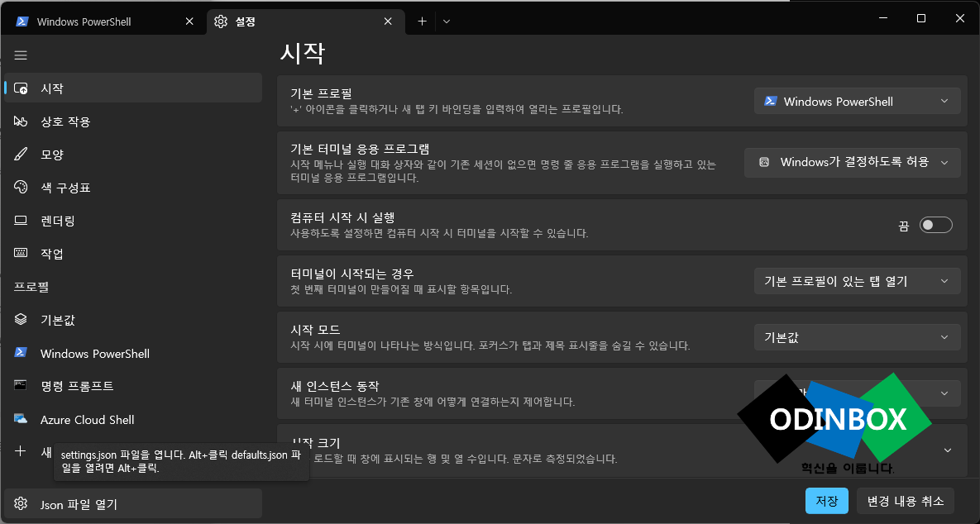
Task: Open 기본값 profile settings
Action: pos(133,320)
